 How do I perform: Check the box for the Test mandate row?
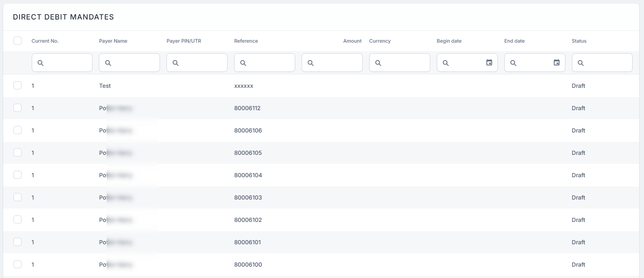(18, 85)
